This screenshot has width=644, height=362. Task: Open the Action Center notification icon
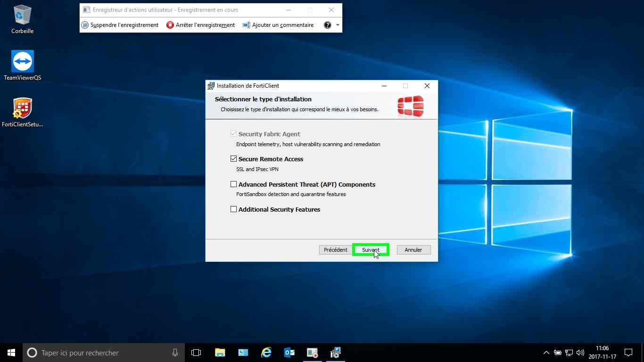(x=628, y=353)
